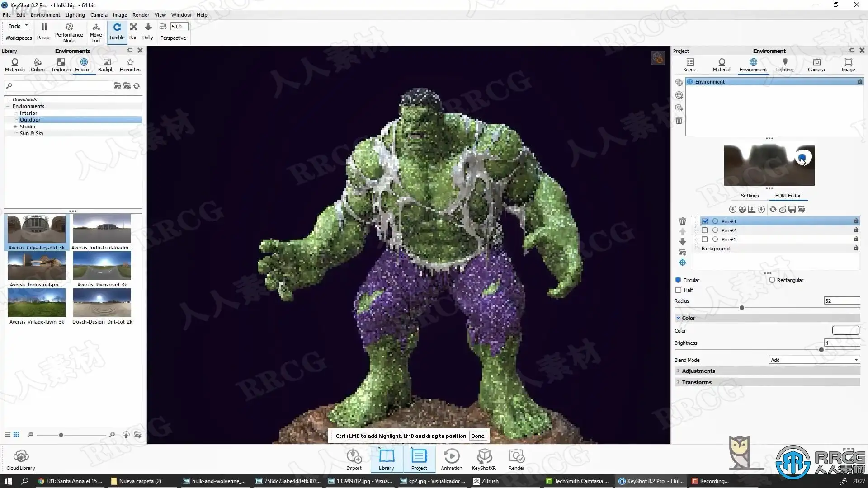
Task: Switch to Textures library tab
Action: point(61,65)
